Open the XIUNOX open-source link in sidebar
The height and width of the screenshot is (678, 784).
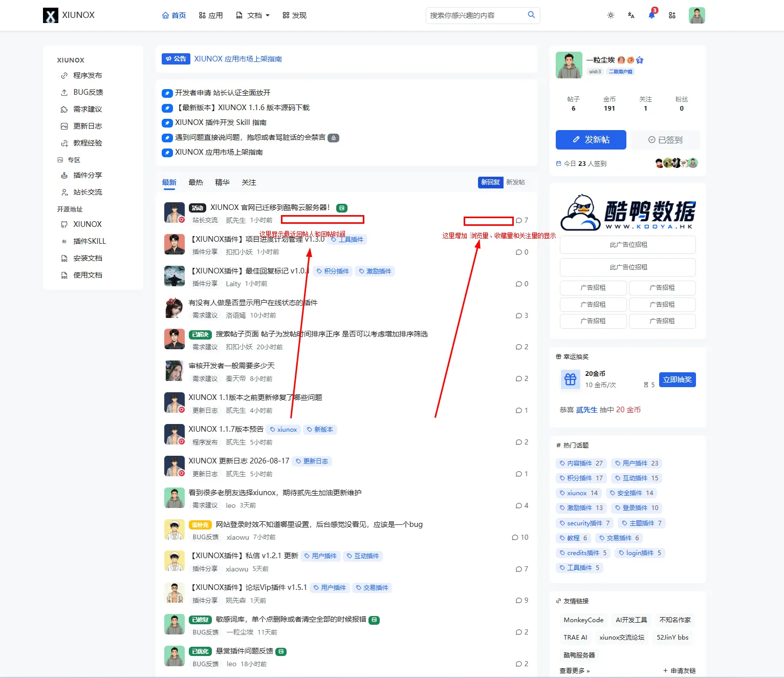(x=88, y=224)
